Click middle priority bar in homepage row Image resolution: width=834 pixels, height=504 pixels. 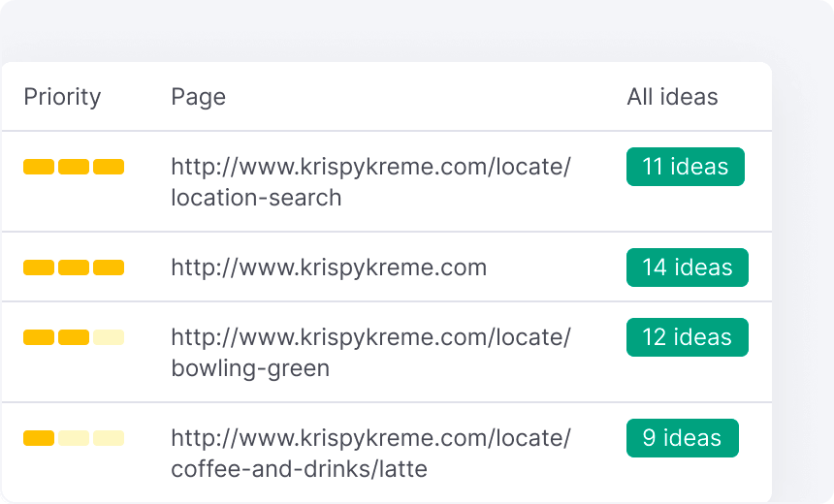pos(74,268)
